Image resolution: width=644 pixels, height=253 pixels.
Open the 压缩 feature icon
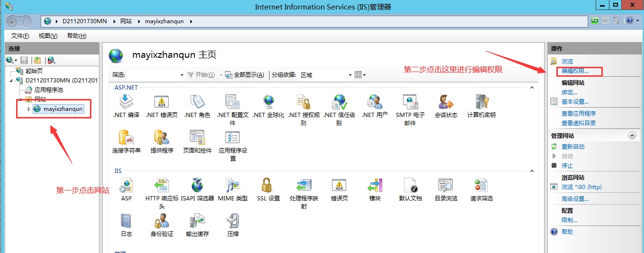[233, 220]
